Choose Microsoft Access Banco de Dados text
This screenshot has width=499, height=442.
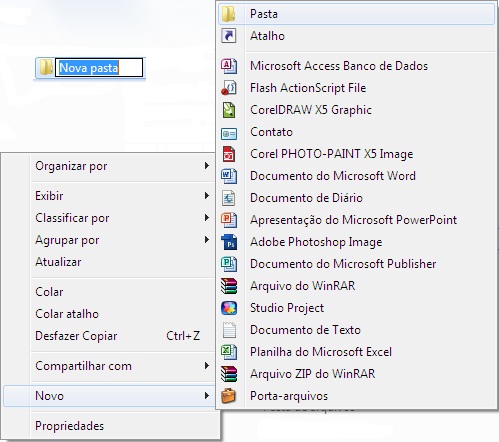point(339,66)
